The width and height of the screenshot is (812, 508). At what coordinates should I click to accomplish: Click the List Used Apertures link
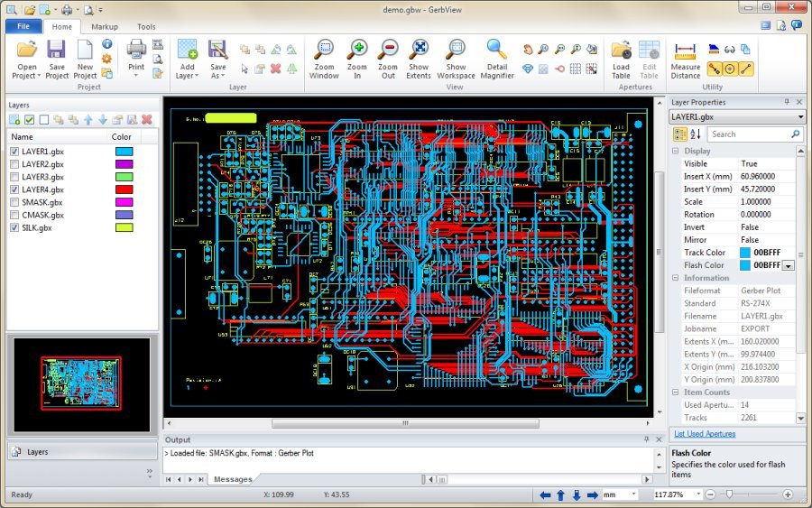(x=705, y=434)
